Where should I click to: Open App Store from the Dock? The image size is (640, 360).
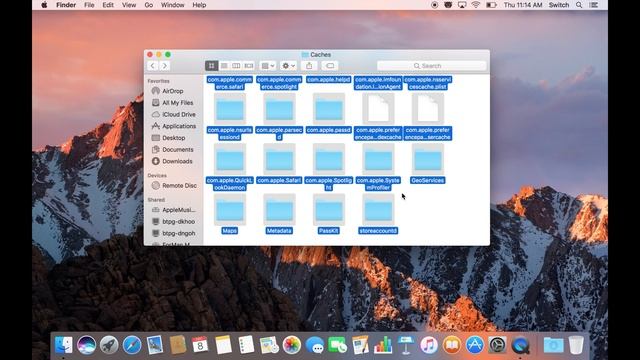pos(475,345)
